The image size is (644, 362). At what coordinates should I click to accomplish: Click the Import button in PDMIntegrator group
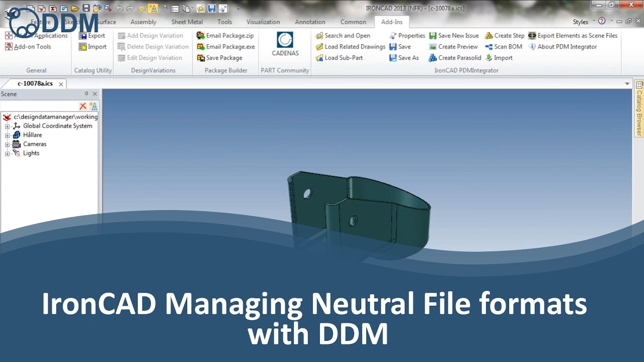(499, 58)
